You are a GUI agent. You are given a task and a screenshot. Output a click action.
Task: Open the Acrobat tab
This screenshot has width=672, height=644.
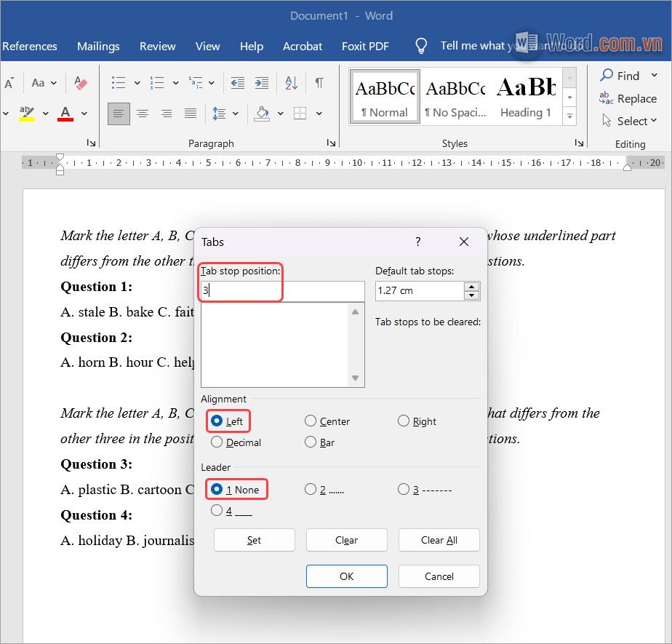coord(302,47)
